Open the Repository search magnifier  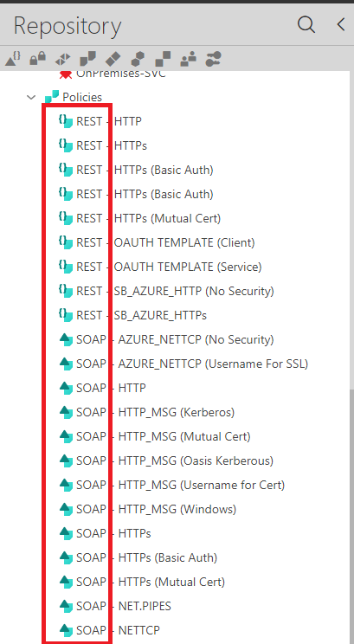coord(306,24)
